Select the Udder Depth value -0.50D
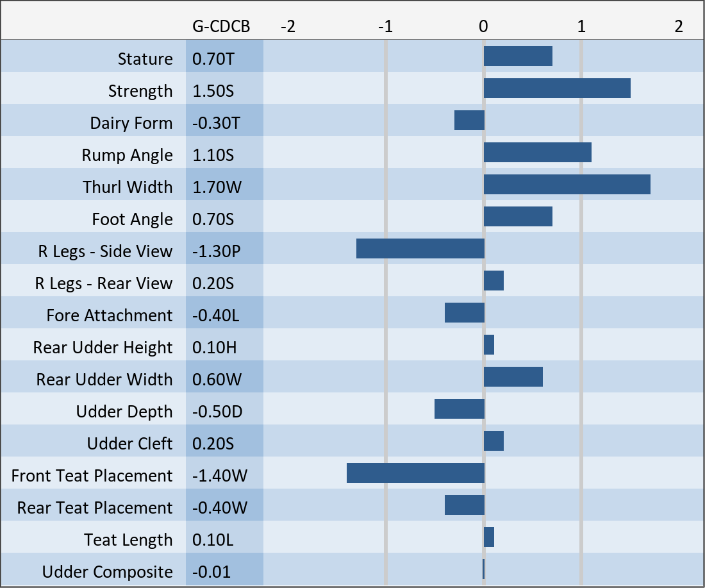705x588 pixels. point(217,412)
